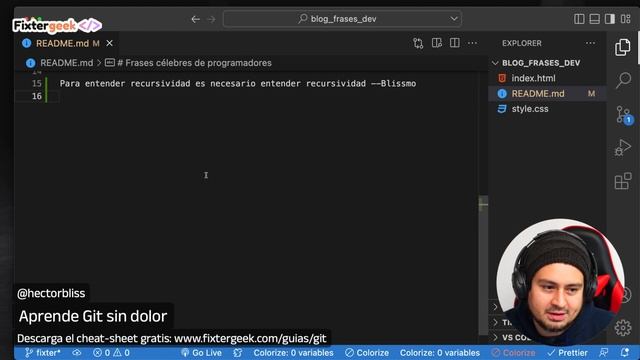Open index.html in the Explorer

(547, 78)
